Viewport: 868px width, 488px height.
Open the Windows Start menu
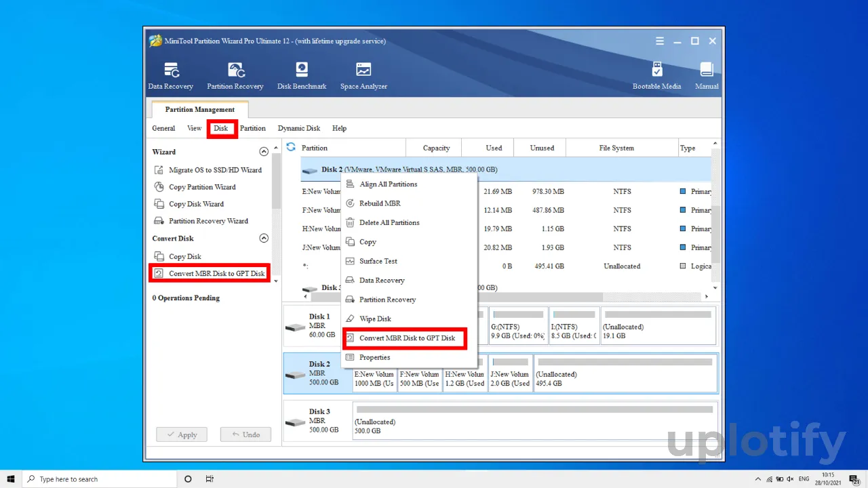tap(11, 479)
